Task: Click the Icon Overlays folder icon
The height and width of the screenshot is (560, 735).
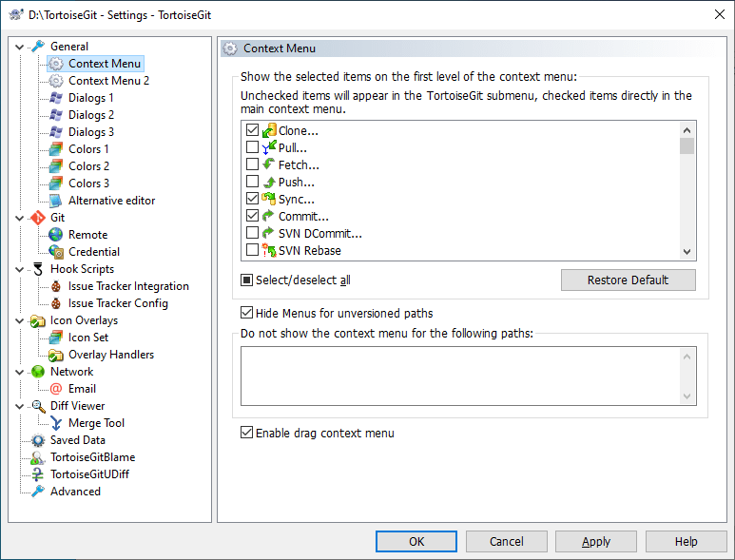Action: tap(37, 320)
